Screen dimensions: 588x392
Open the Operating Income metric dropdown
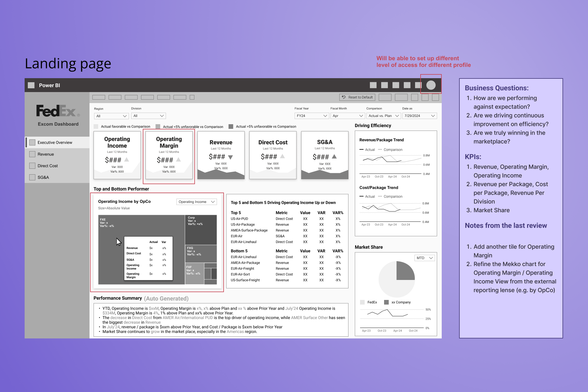[196, 202]
